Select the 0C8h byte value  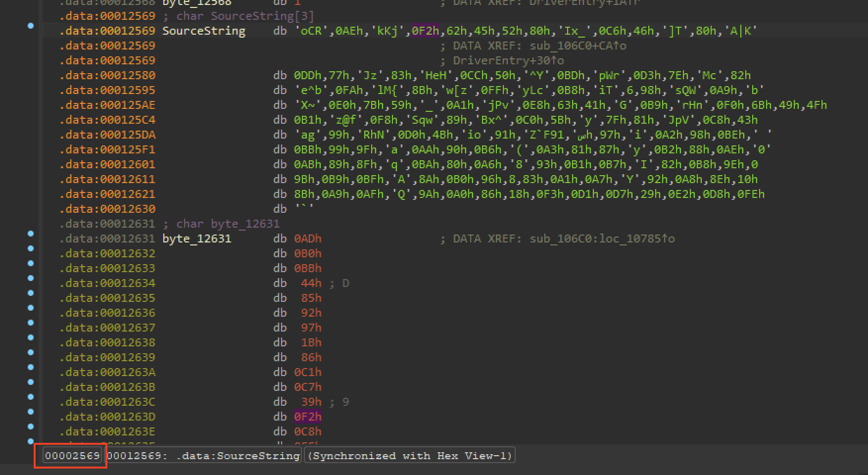pos(308,431)
